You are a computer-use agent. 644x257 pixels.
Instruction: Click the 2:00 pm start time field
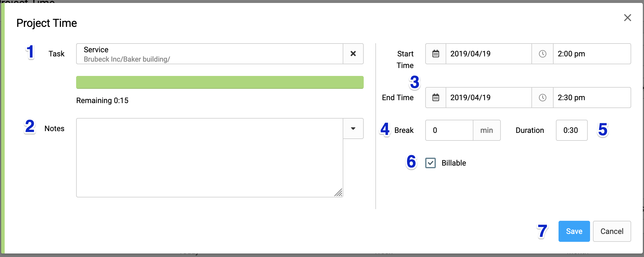point(592,54)
